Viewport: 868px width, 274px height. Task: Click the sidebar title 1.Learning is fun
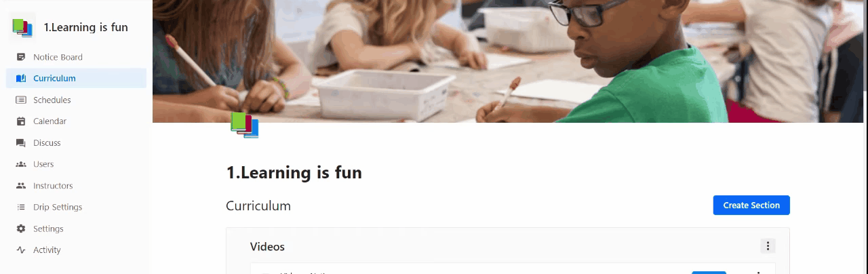pyautogui.click(x=86, y=28)
